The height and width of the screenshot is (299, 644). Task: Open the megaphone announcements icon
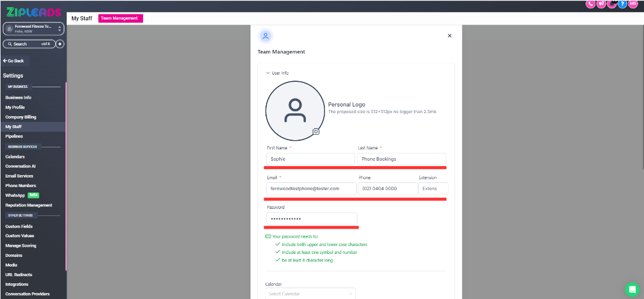601,4
